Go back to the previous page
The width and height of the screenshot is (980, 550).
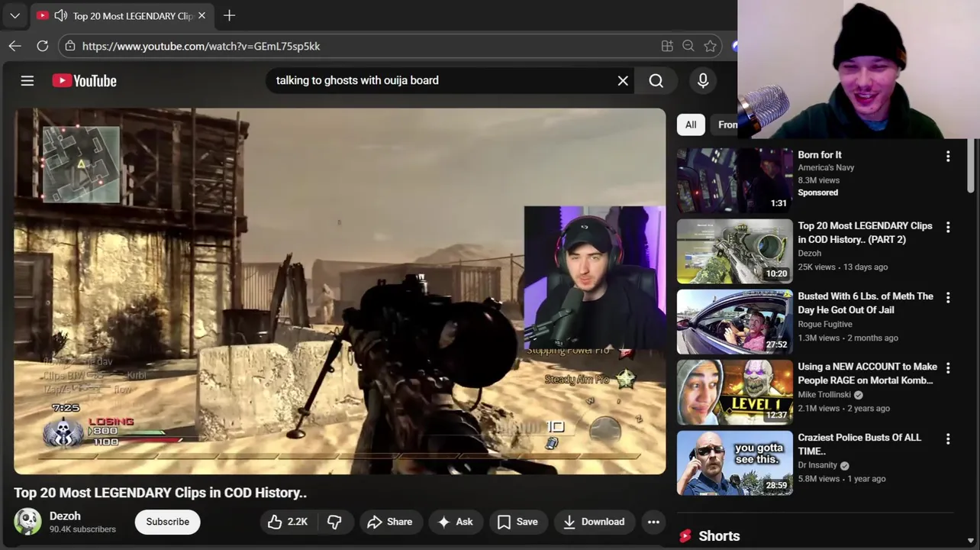pyautogui.click(x=15, y=46)
